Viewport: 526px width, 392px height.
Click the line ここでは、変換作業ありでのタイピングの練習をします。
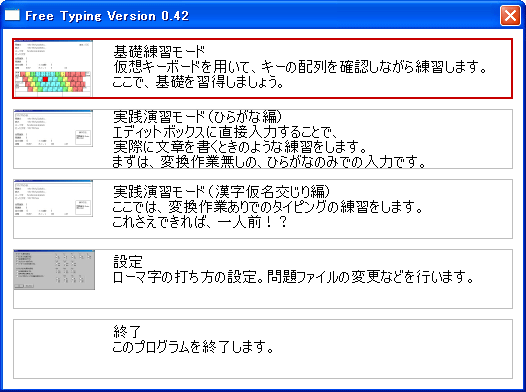coord(267,207)
